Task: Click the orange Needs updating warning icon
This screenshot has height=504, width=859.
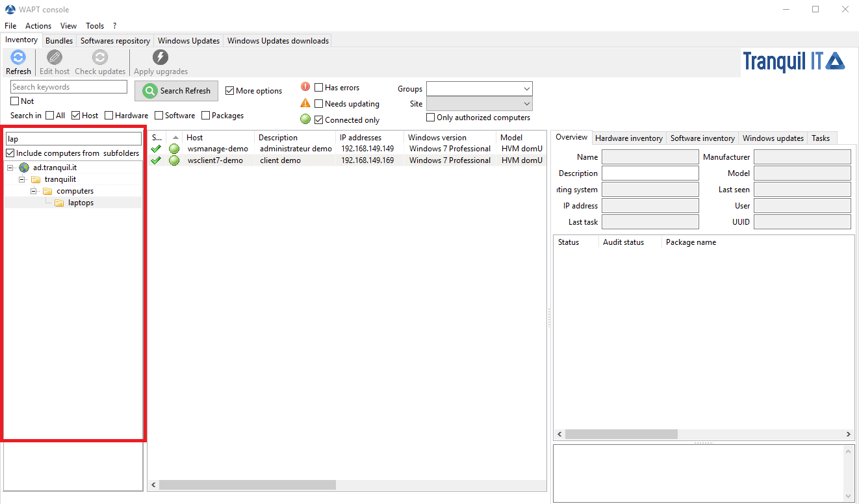Action: click(305, 103)
